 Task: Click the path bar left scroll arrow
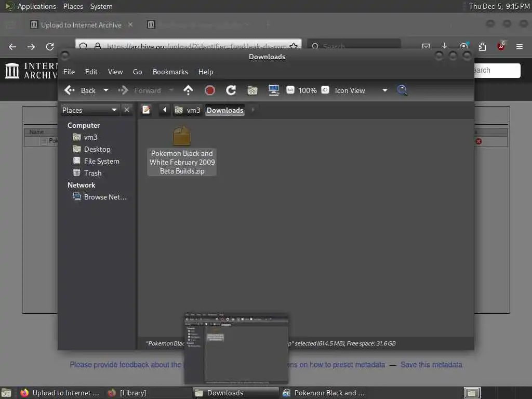point(165,110)
